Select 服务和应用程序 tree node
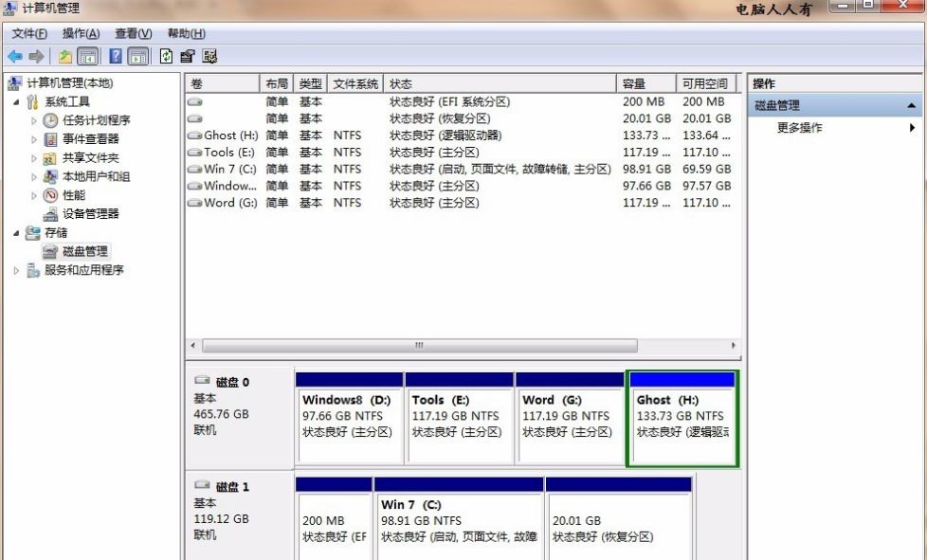 [x=84, y=270]
